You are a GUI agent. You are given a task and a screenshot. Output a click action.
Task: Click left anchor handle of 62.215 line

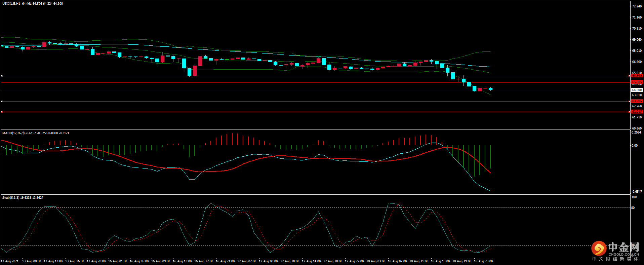[x=2, y=112]
